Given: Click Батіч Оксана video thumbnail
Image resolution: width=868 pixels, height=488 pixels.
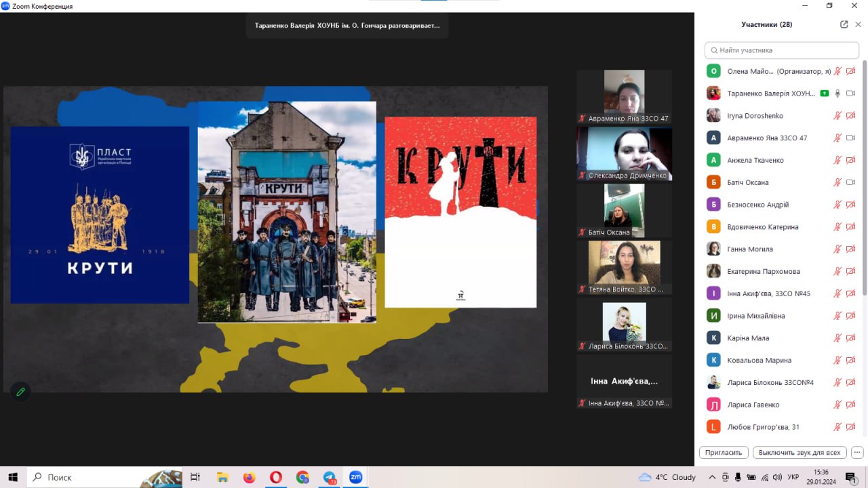Looking at the screenshot, I should [x=624, y=211].
